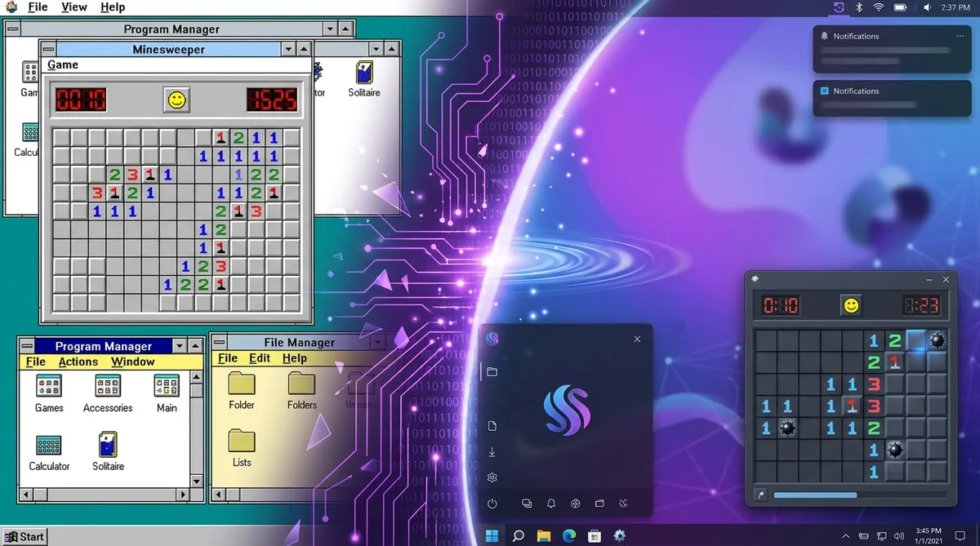The height and width of the screenshot is (546, 980).
Task: Click down-arrow button on lower Program Manager title
Action: 181,346
